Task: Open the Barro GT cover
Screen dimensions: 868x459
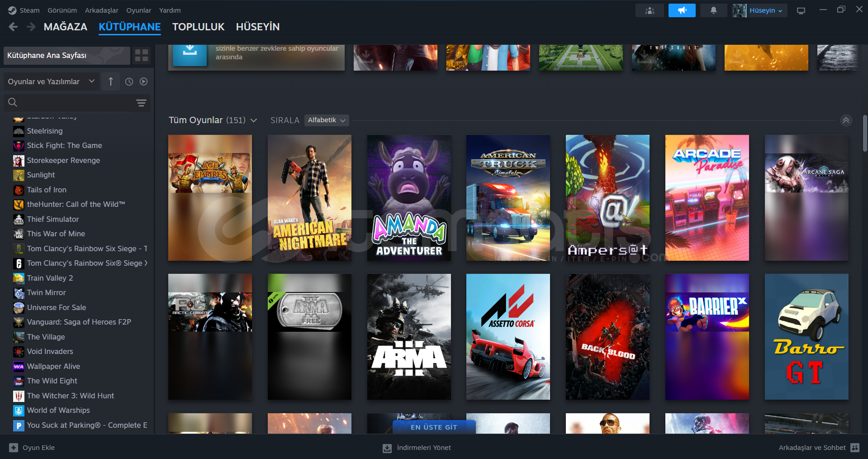Action: tap(806, 337)
